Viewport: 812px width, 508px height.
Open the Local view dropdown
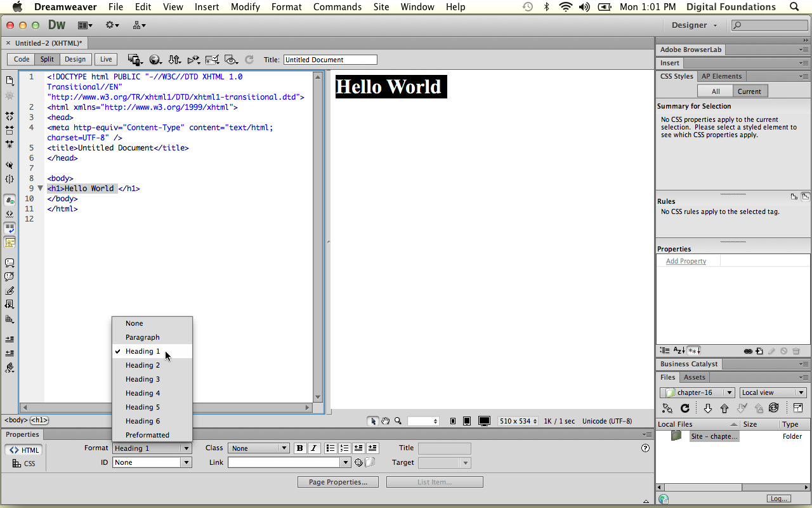(773, 392)
